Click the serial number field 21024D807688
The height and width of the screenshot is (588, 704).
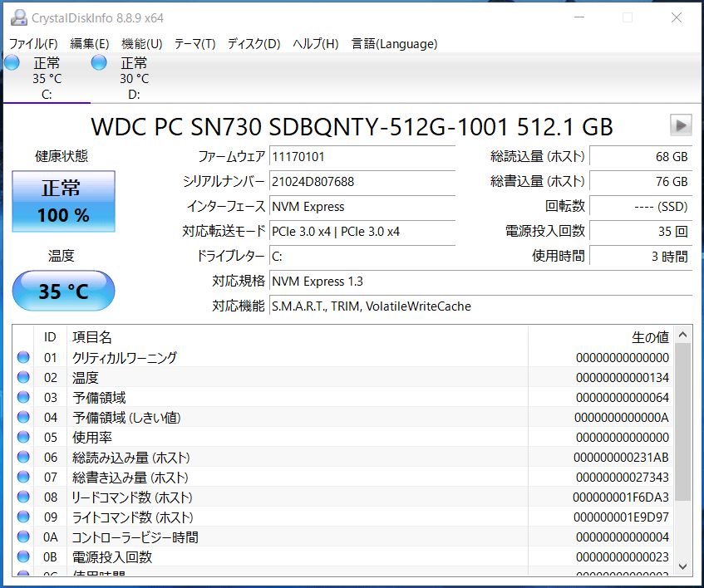(362, 182)
